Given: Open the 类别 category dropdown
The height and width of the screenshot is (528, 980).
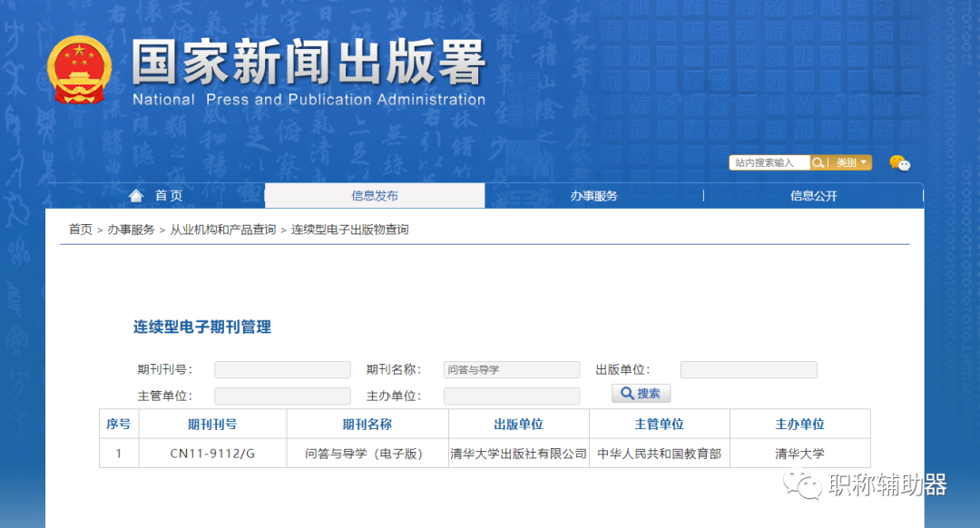Looking at the screenshot, I should [851, 161].
